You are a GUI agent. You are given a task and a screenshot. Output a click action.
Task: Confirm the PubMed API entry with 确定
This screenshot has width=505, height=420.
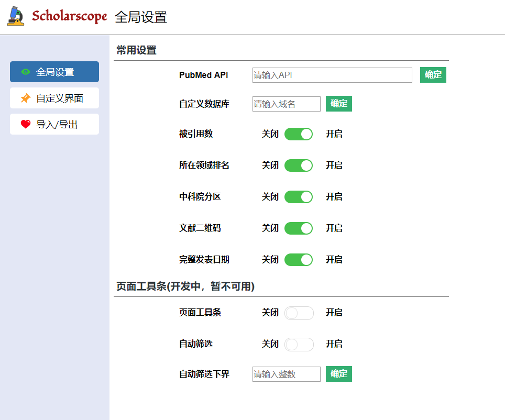click(433, 74)
